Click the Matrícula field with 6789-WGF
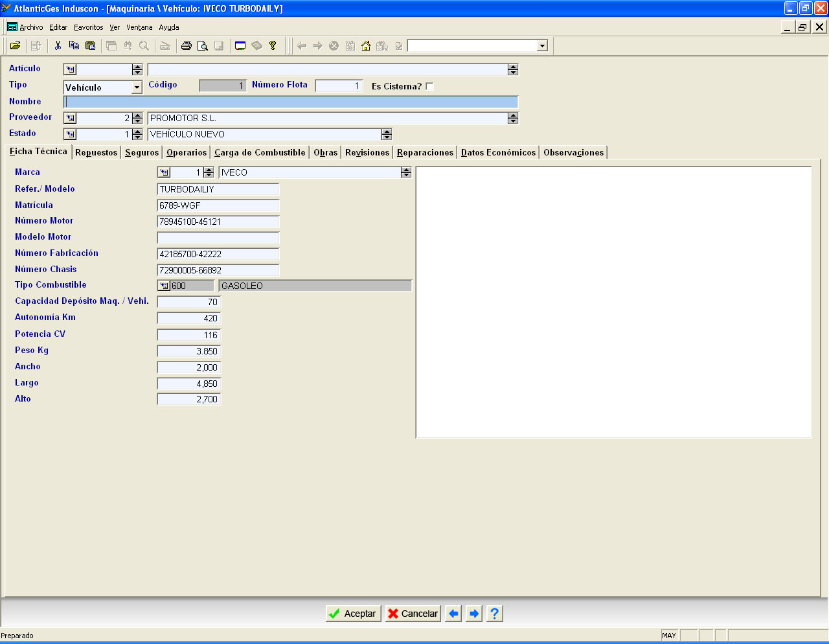Screen dimensions: 829x644 tap(218, 205)
